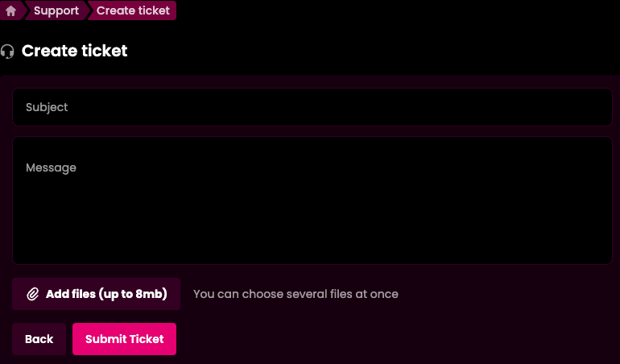Click inside the Message text area
This screenshot has height=364, width=620.
[312, 201]
